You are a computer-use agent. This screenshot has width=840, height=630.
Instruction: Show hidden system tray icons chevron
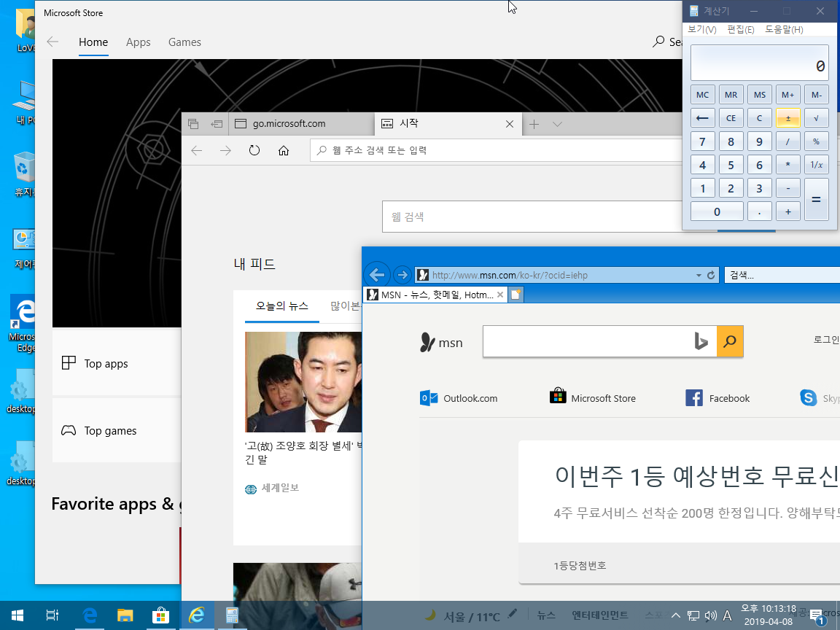(x=676, y=616)
